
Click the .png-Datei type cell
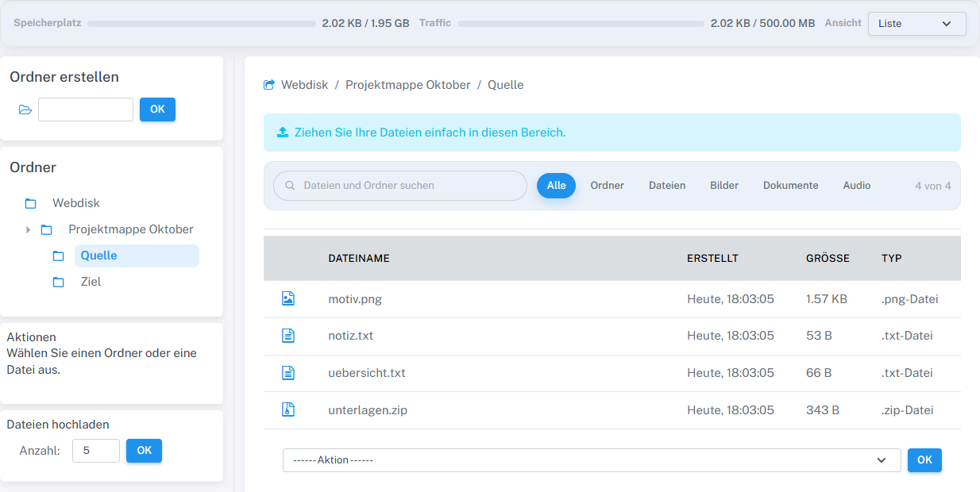tap(910, 299)
